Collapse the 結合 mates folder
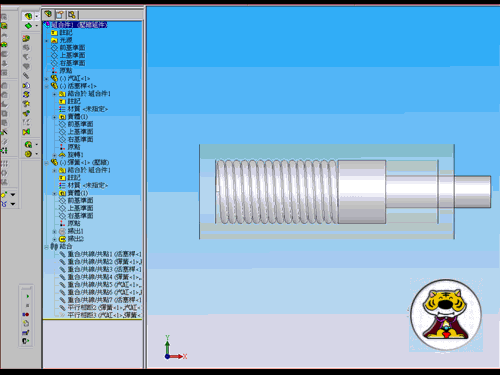This screenshot has height=375, width=500. point(47,247)
